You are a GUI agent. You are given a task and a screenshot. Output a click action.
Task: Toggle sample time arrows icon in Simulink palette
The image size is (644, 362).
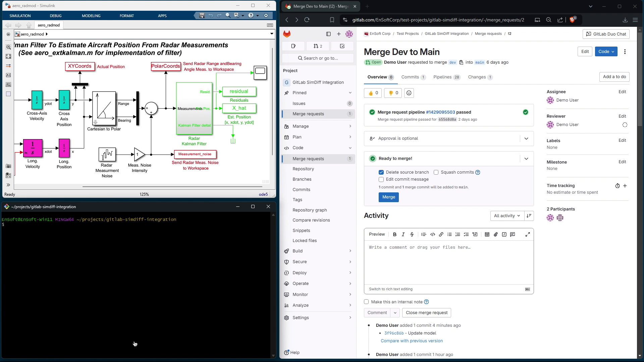[8, 66]
